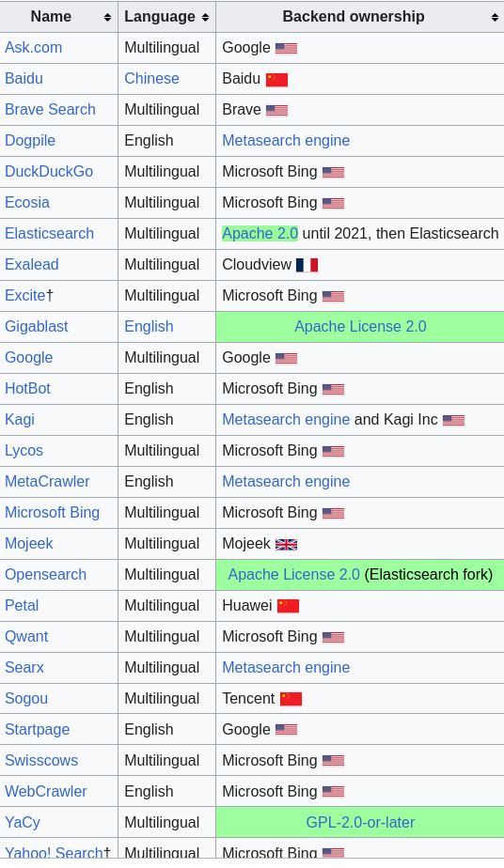Open the DuckDuckGo article link

(49, 172)
